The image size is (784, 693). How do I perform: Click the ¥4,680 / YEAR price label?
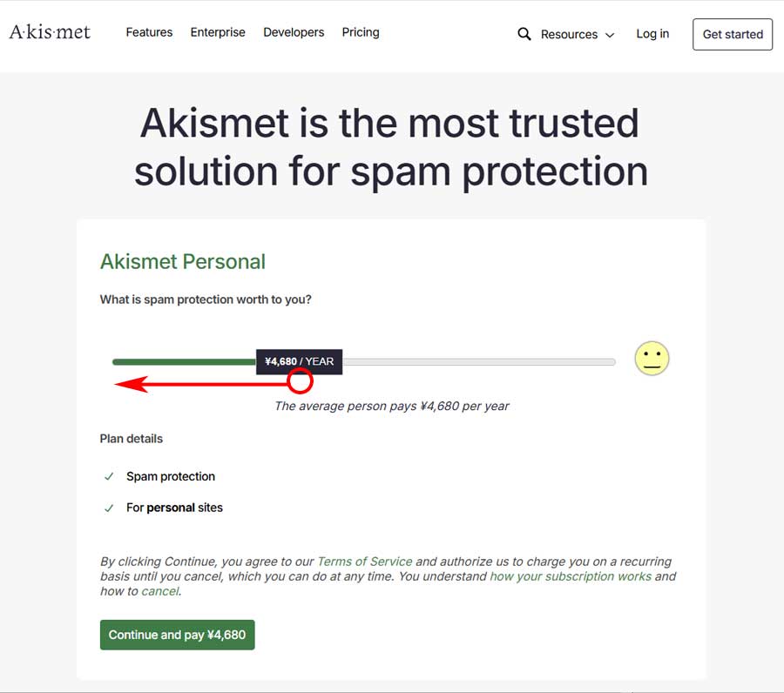(x=299, y=360)
